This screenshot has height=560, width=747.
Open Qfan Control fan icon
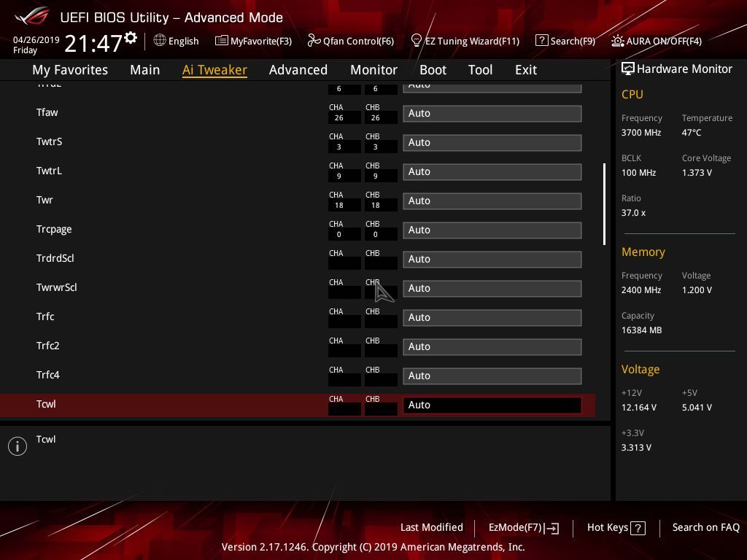(x=314, y=41)
